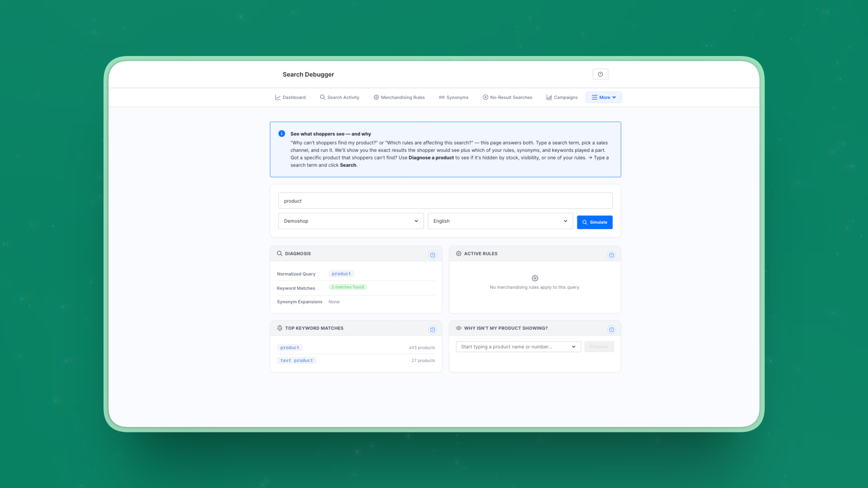Click the search term input field
Viewport: 868px width, 488px height.
click(x=445, y=201)
